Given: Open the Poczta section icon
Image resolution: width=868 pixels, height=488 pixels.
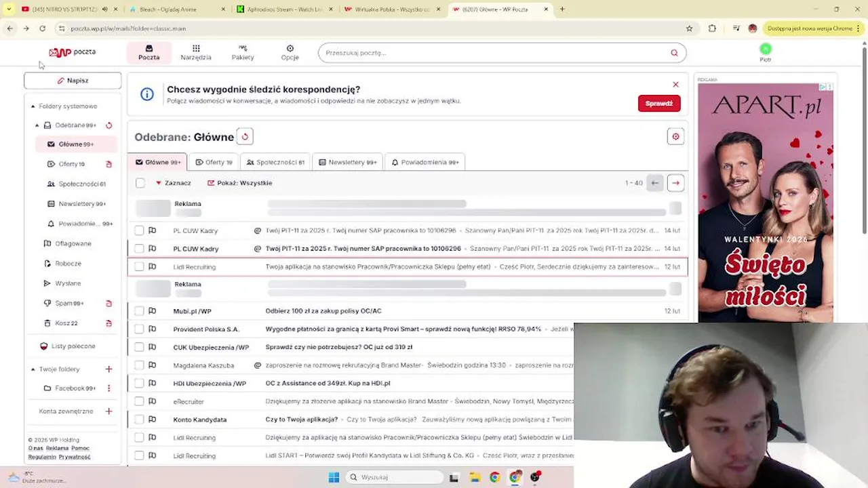Looking at the screenshot, I should [149, 48].
